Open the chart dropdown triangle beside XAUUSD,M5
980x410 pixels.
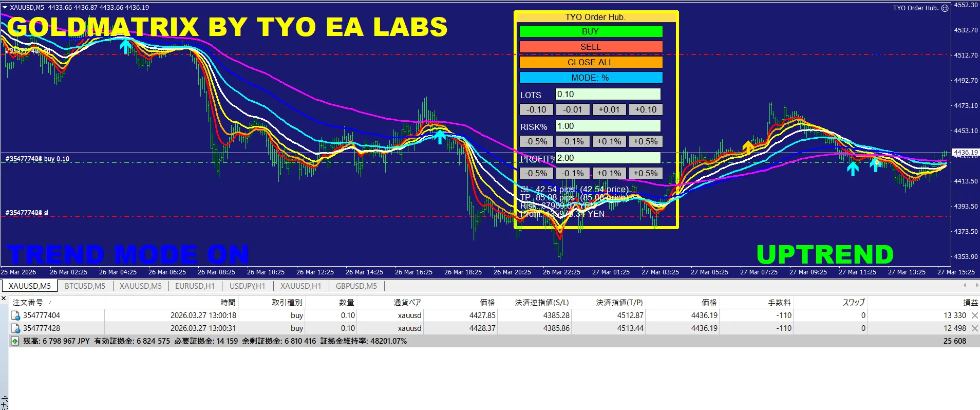pos(5,8)
